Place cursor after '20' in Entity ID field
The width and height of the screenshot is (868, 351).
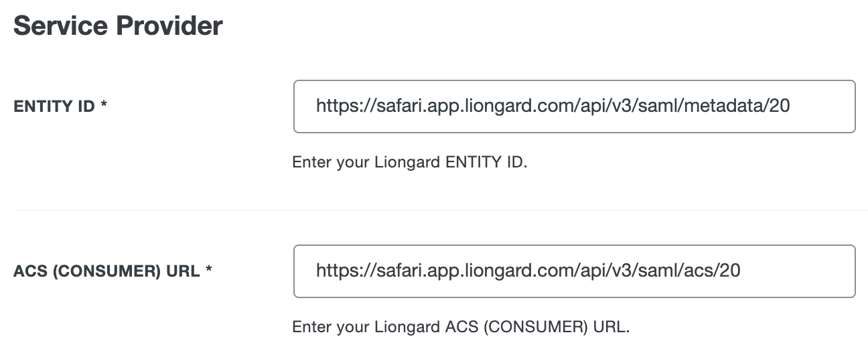[x=792, y=106]
